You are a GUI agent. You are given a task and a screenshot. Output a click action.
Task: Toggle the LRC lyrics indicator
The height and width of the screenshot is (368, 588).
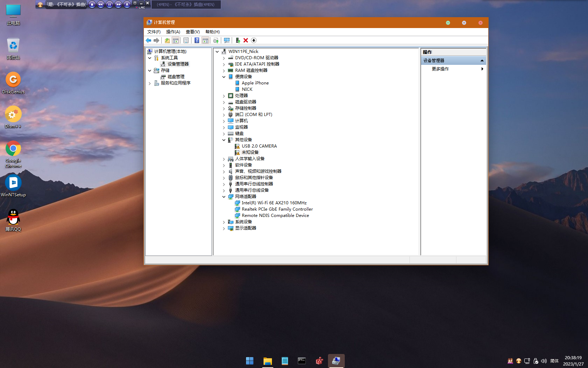[140, 7]
